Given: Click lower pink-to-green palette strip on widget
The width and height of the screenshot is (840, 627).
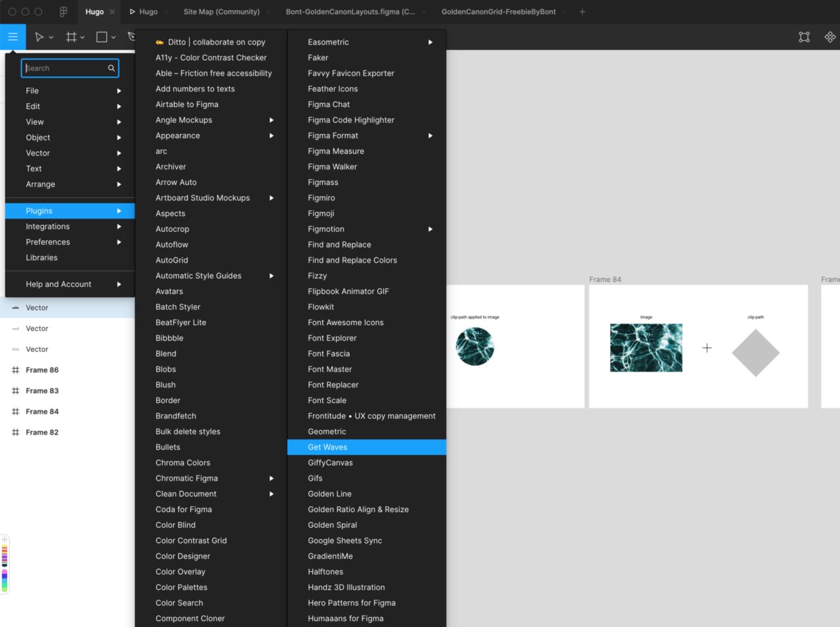Looking at the screenshot, I should coord(5,580).
